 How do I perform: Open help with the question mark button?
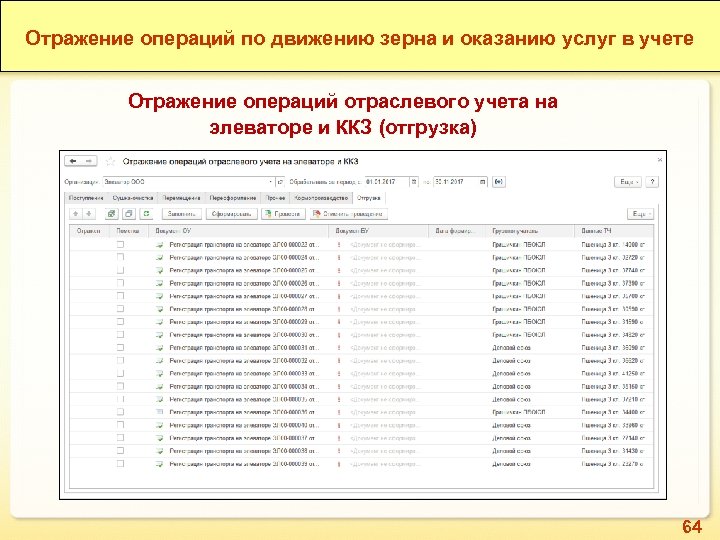click(652, 182)
